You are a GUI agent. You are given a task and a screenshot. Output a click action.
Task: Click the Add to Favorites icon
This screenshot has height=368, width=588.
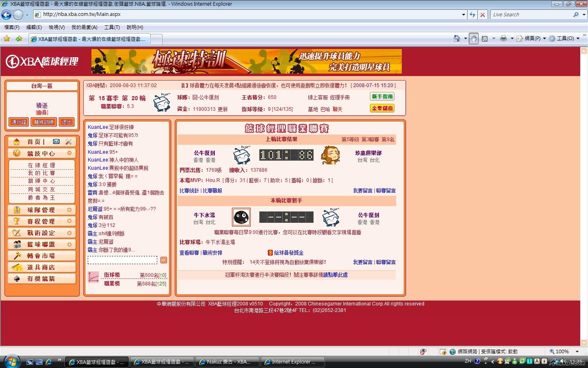tap(19, 38)
